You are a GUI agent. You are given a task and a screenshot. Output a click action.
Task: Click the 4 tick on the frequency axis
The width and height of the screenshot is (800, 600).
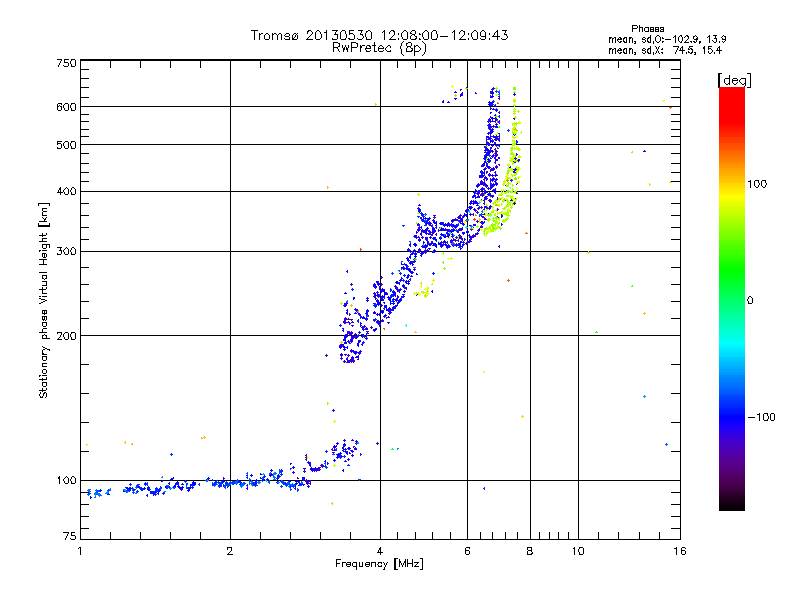[380, 552]
